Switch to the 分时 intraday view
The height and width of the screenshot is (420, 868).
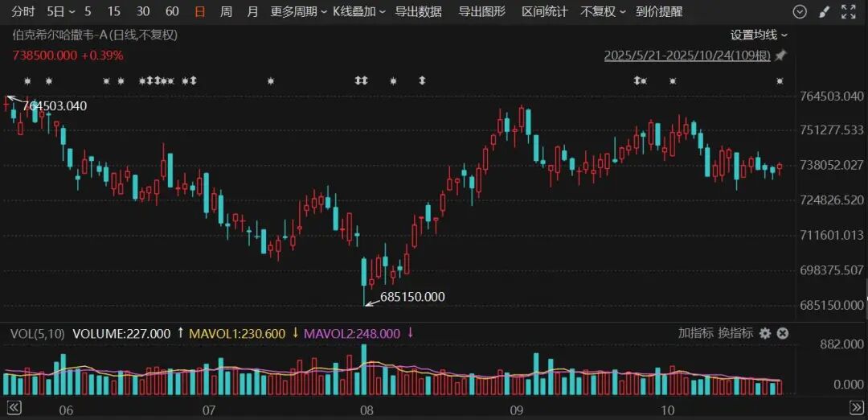pyautogui.click(x=23, y=12)
